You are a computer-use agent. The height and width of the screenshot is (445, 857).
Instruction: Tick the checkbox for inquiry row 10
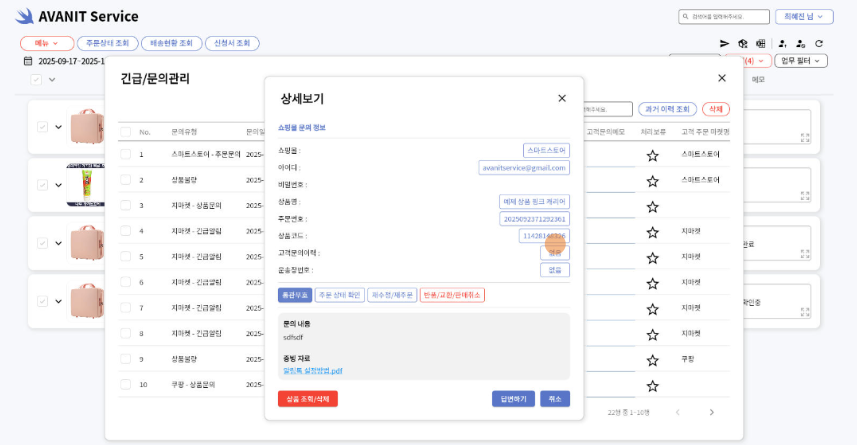pos(125,384)
